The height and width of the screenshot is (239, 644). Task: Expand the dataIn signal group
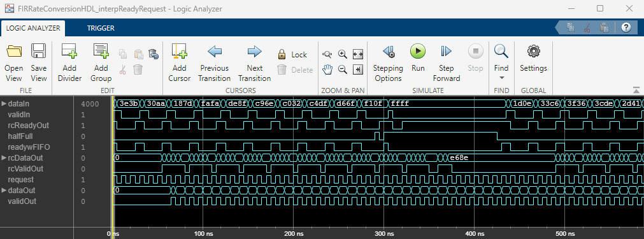pyautogui.click(x=4, y=103)
